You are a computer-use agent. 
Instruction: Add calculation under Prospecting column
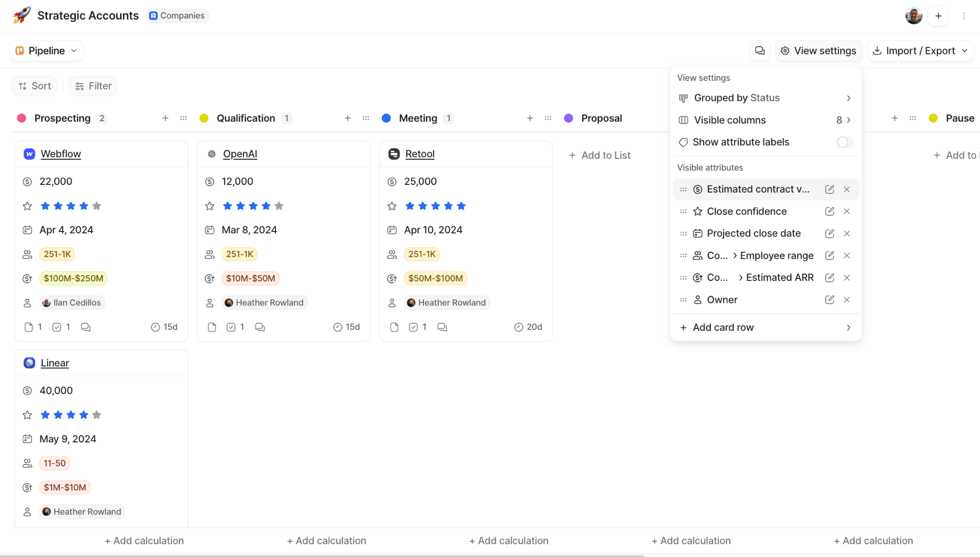point(144,541)
